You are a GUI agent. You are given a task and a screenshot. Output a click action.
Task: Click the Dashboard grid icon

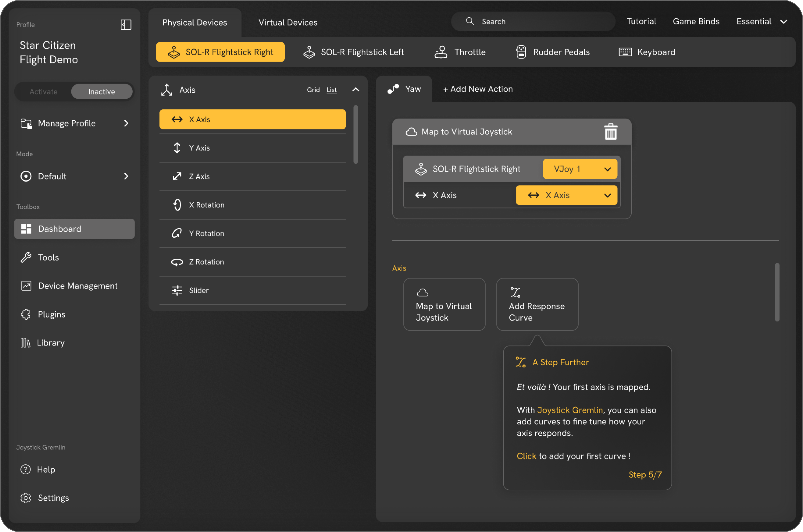[26, 229]
